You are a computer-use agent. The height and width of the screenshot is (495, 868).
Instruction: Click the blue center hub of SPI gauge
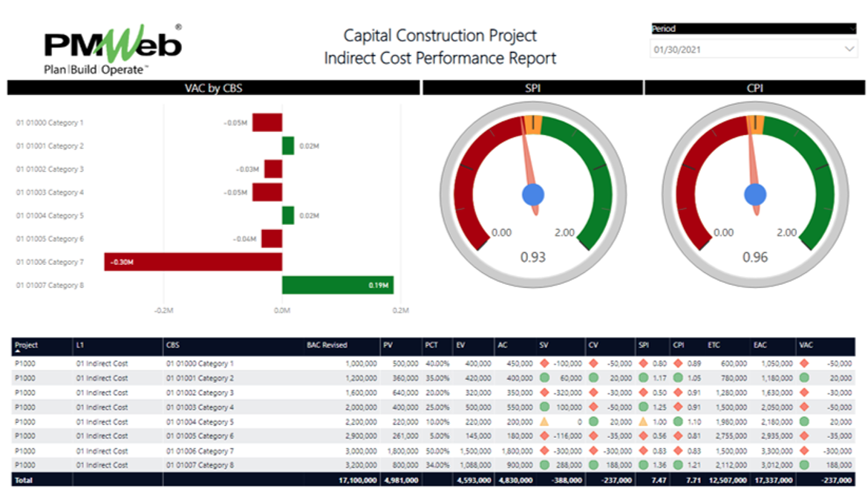(x=532, y=194)
